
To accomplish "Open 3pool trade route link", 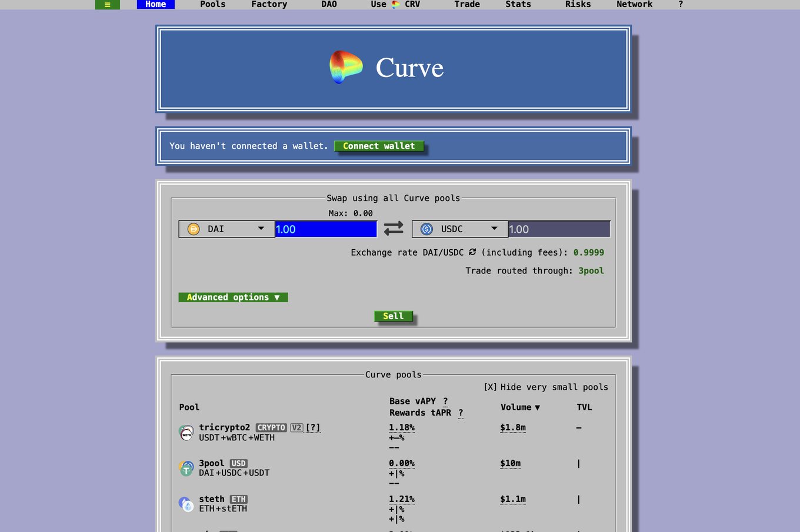I will point(591,271).
